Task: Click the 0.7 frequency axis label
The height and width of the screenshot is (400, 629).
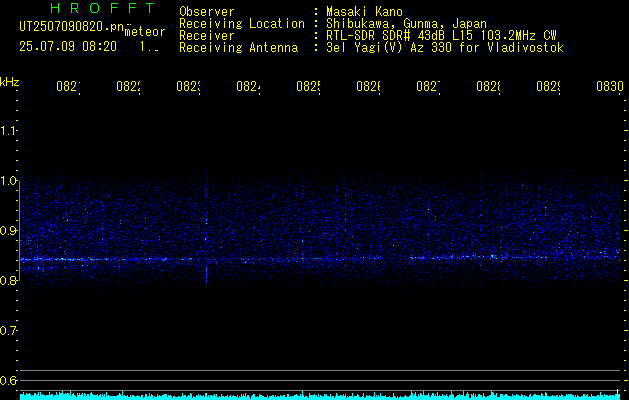Action: (8, 331)
